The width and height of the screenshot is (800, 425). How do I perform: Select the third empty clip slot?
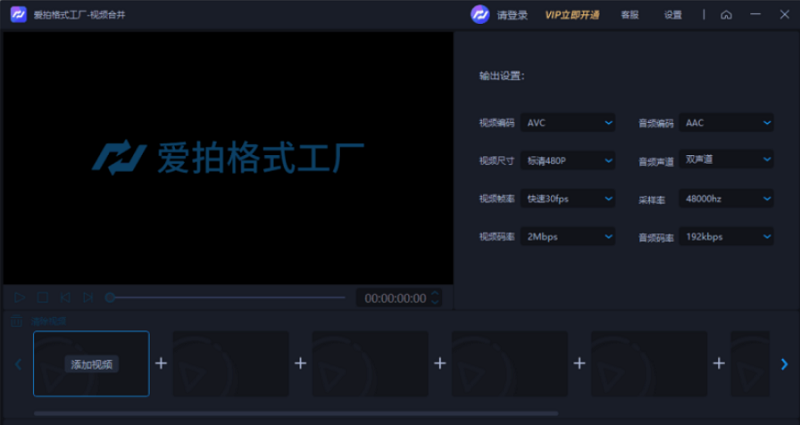(370, 364)
